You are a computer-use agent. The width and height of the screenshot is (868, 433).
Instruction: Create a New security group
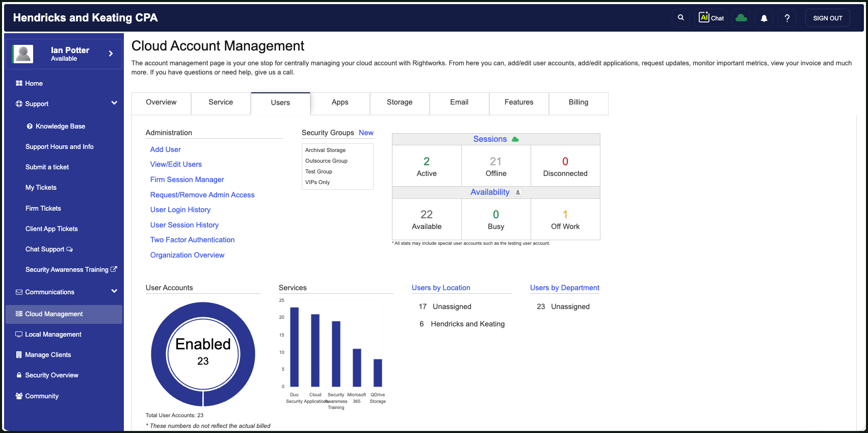pyautogui.click(x=366, y=133)
